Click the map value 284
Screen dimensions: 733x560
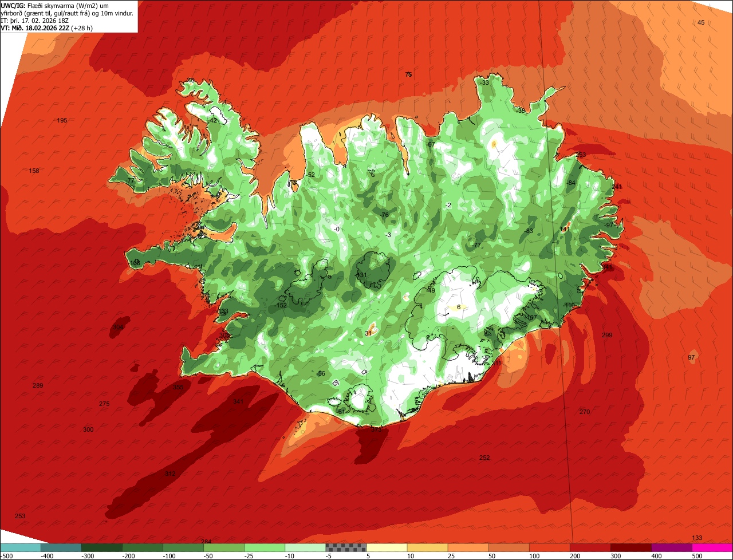[x=206, y=541]
